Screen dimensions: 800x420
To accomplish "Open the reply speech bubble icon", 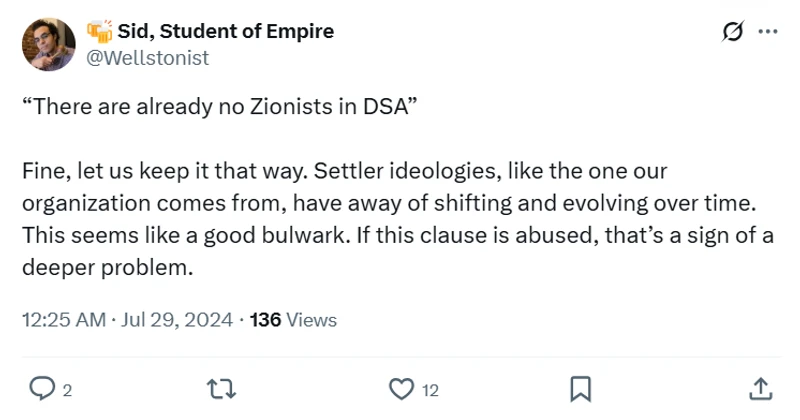I will (42, 387).
